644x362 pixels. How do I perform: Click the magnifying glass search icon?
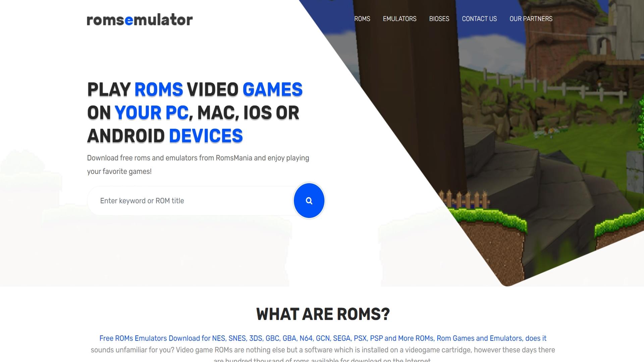tap(309, 201)
